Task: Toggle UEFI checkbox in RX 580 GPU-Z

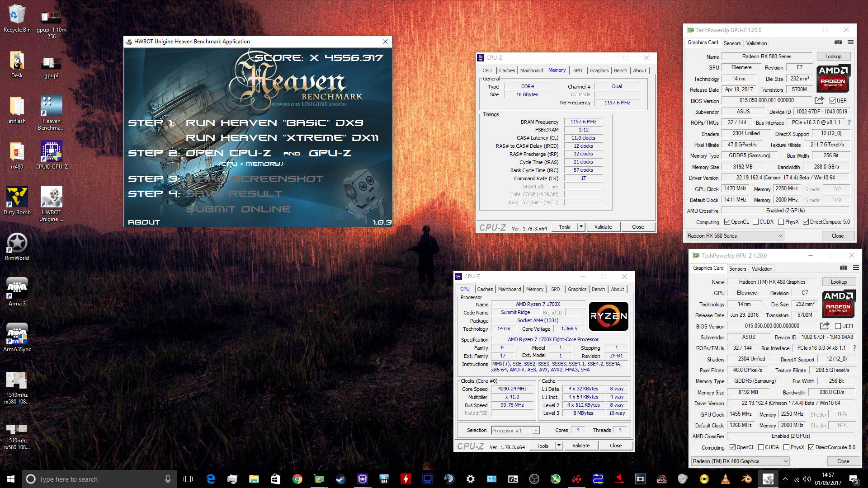Action: (x=832, y=101)
